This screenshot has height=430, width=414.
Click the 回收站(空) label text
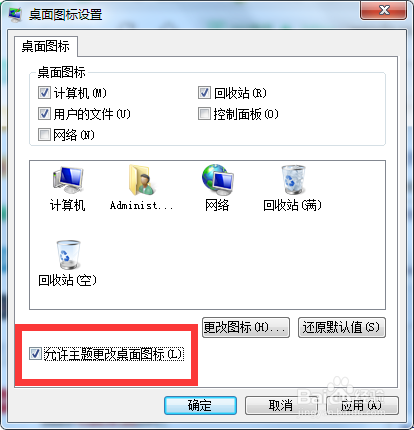click(x=67, y=280)
